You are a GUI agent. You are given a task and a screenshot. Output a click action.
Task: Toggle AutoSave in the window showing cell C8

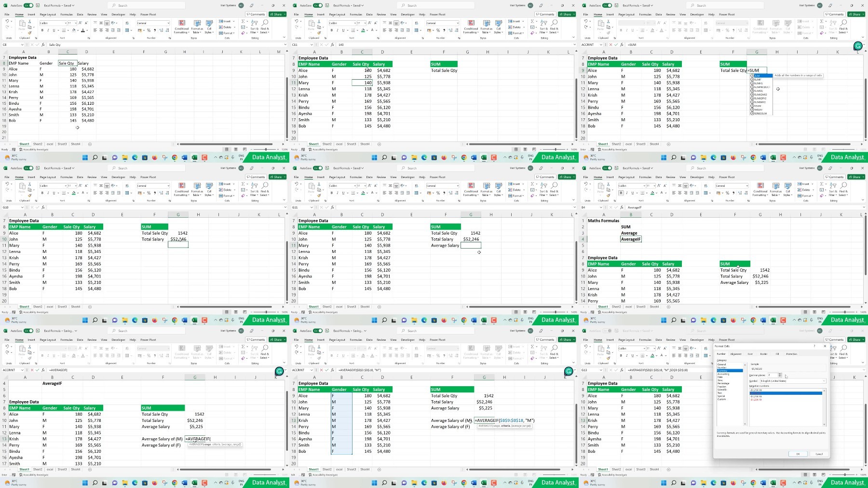(28, 5)
